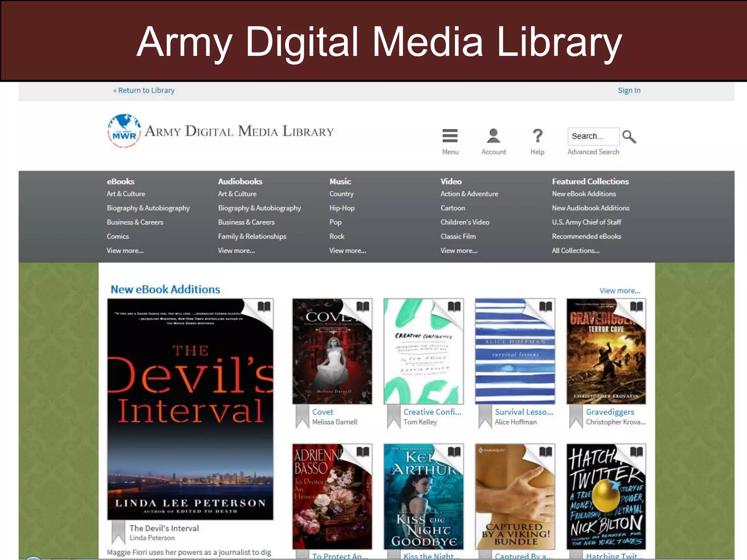This screenshot has width=747, height=560.
Task: Click the Account person icon
Action: point(494,136)
